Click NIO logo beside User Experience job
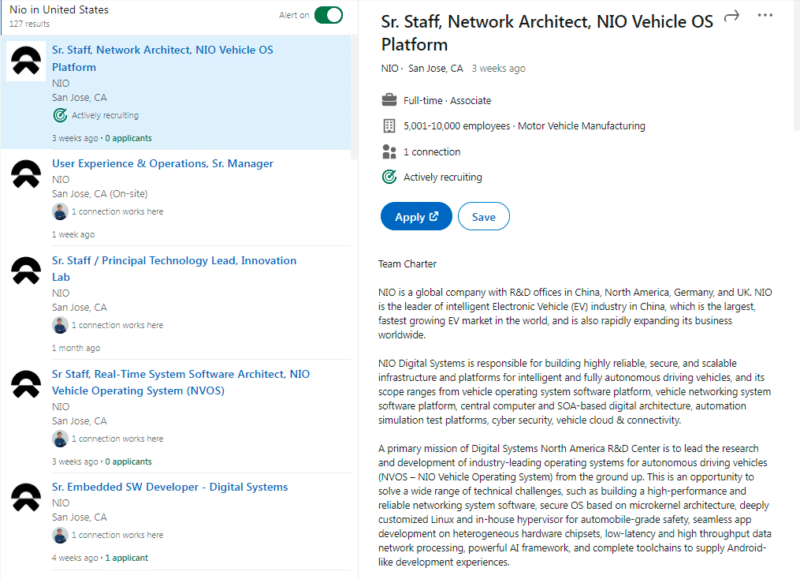Image resolution: width=800 pixels, height=579 pixels. point(26,174)
